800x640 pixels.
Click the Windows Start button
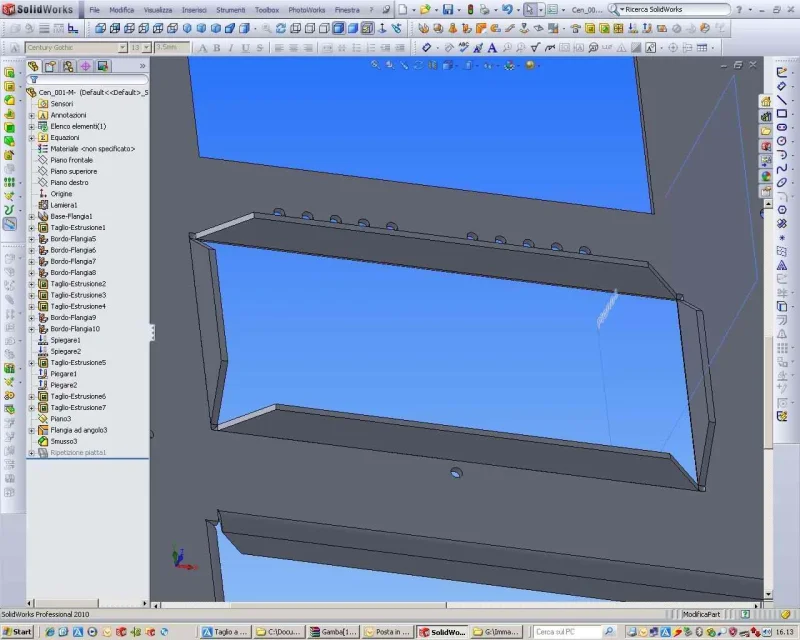[17, 632]
